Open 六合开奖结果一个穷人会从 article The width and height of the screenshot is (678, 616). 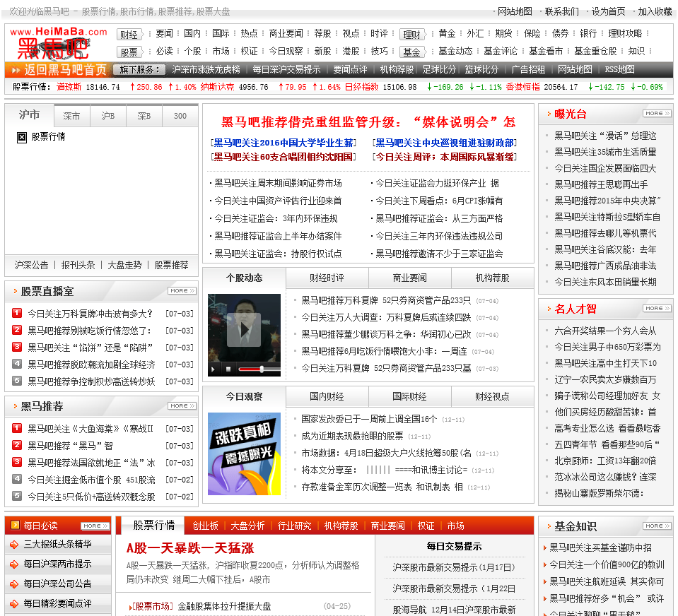[605, 331]
